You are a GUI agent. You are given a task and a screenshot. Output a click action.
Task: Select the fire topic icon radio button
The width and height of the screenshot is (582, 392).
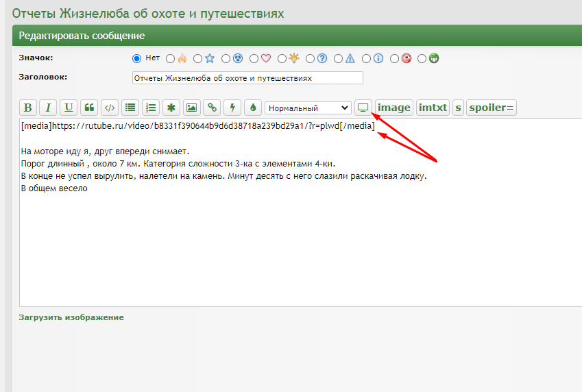[171, 59]
